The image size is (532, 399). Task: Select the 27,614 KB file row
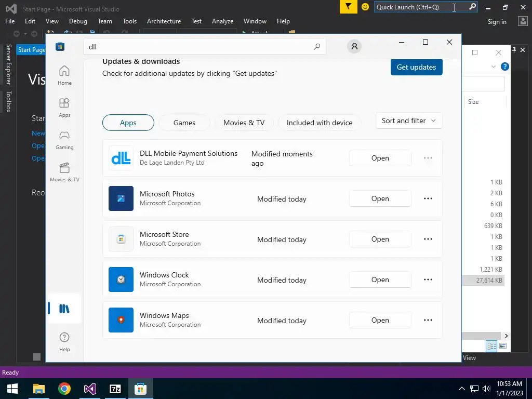(483, 280)
